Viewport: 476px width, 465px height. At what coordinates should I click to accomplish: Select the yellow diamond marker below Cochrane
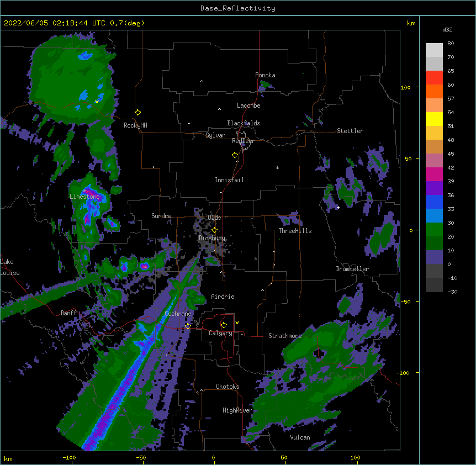pos(188,326)
